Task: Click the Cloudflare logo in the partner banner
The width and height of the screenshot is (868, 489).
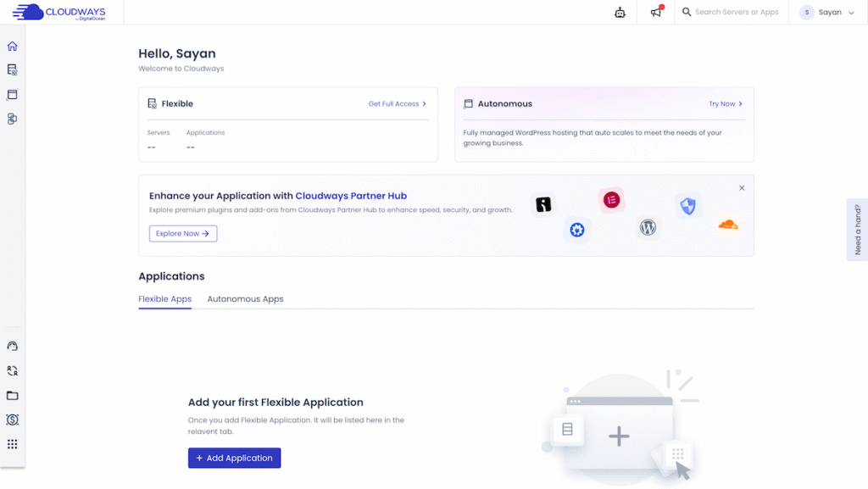Action: click(727, 222)
